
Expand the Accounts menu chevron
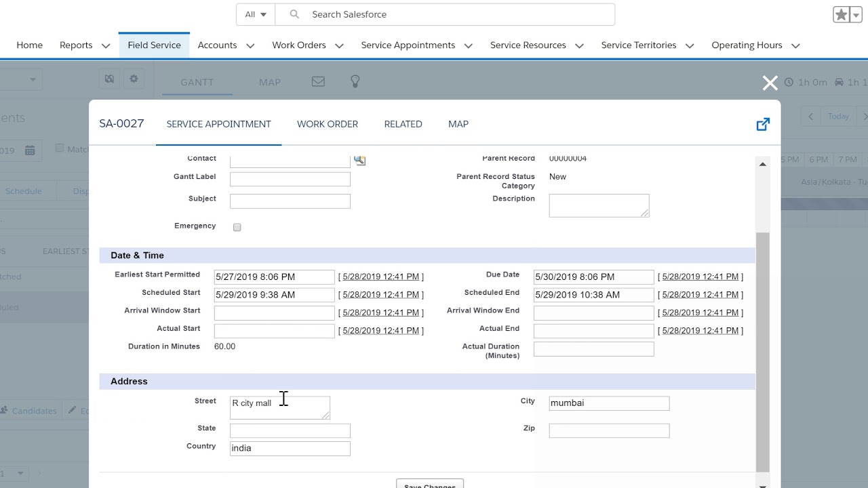pyautogui.click(x=250, y=45)
